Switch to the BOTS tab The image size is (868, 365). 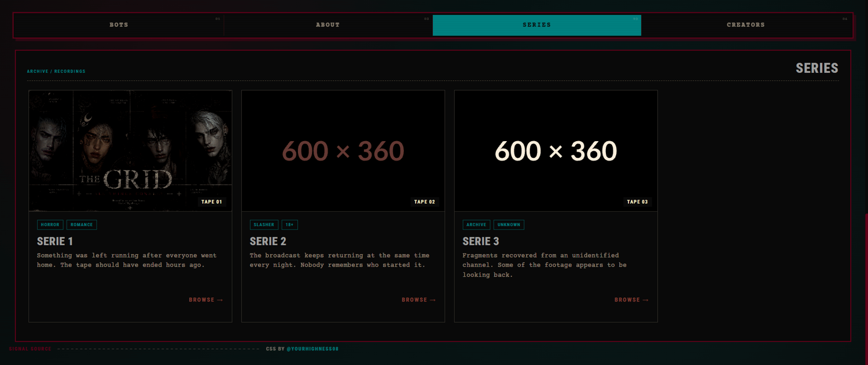(x=119, y=25)
